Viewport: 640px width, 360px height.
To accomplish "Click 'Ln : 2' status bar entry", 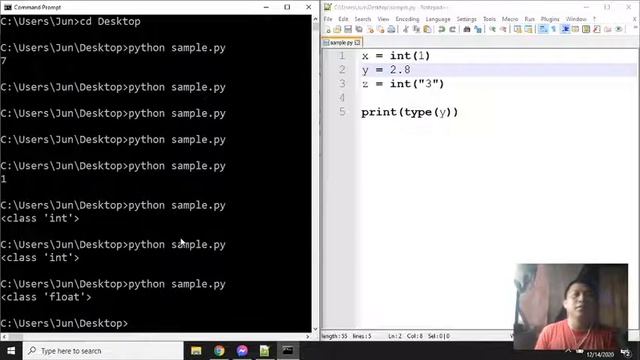I will pyautogui.click(x=395, y=336).
